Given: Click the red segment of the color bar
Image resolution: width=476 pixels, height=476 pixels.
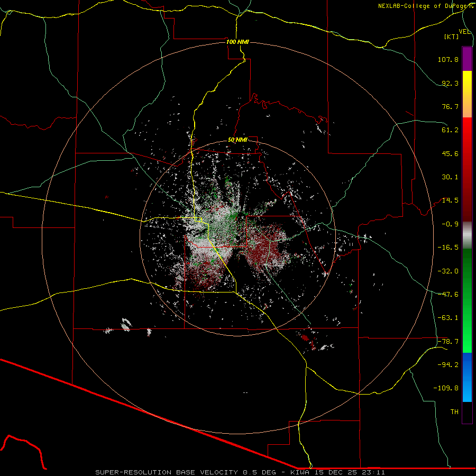Looking at the screenshot, I should [x=467, y=169].
